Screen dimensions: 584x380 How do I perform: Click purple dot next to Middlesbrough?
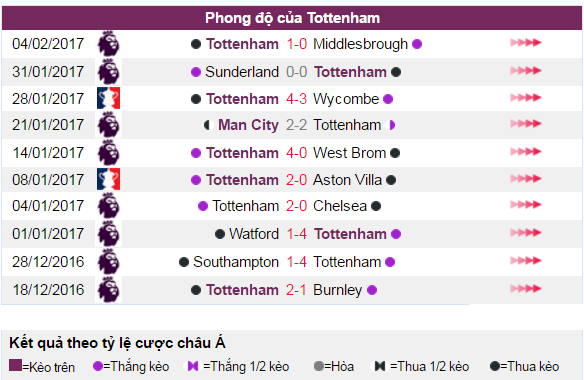417,44
